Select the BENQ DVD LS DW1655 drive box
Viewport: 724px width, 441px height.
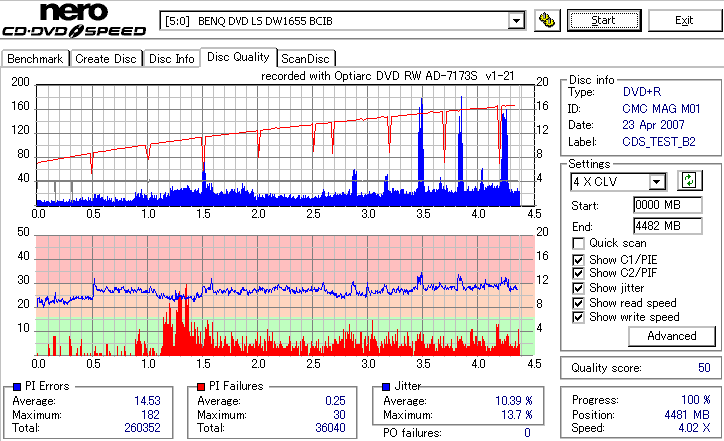(x=342, y=21)
